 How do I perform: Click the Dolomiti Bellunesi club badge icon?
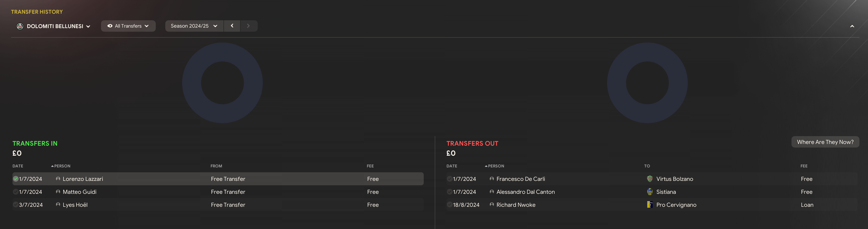20,26
